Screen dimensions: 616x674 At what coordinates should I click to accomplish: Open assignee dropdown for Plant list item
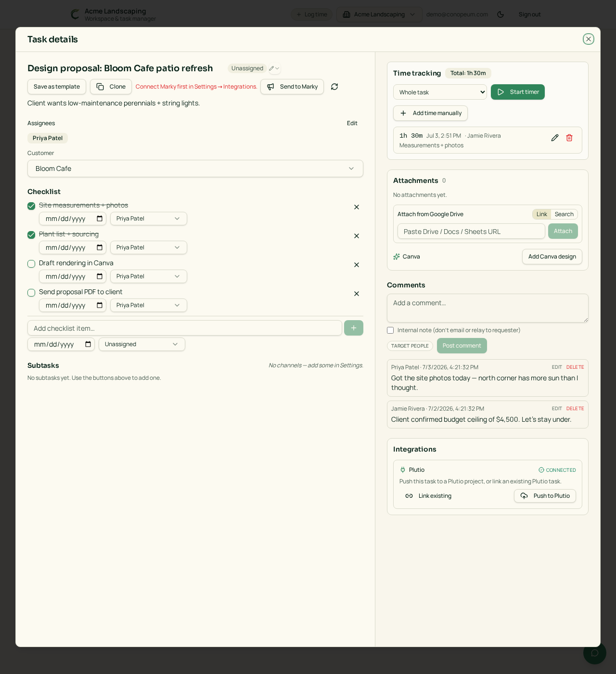click(x=149, y=247)
